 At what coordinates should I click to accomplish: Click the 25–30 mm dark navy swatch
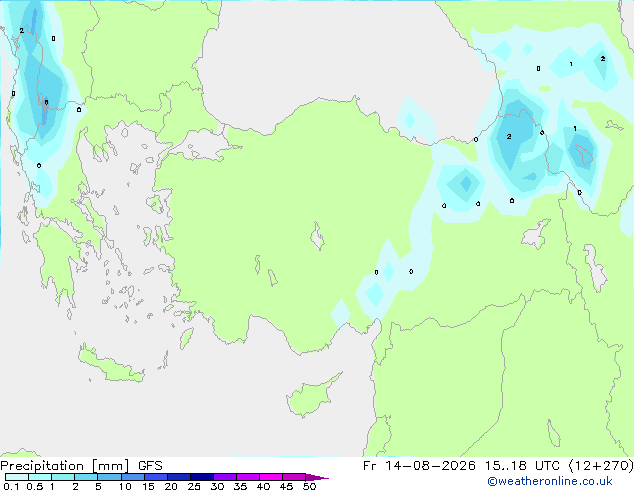pyautogui.click(x=202, y=477)
